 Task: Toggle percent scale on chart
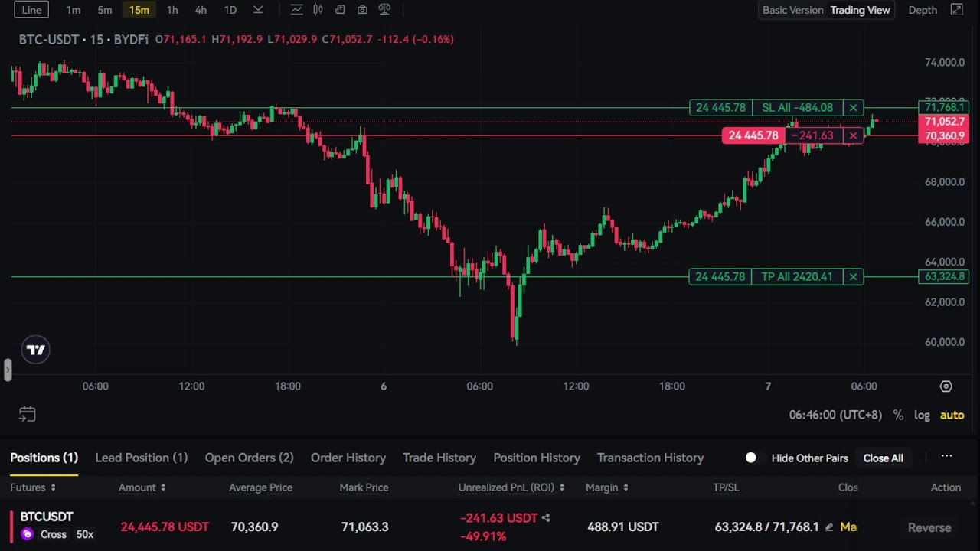pyautogui.click(x=898, y=415)
